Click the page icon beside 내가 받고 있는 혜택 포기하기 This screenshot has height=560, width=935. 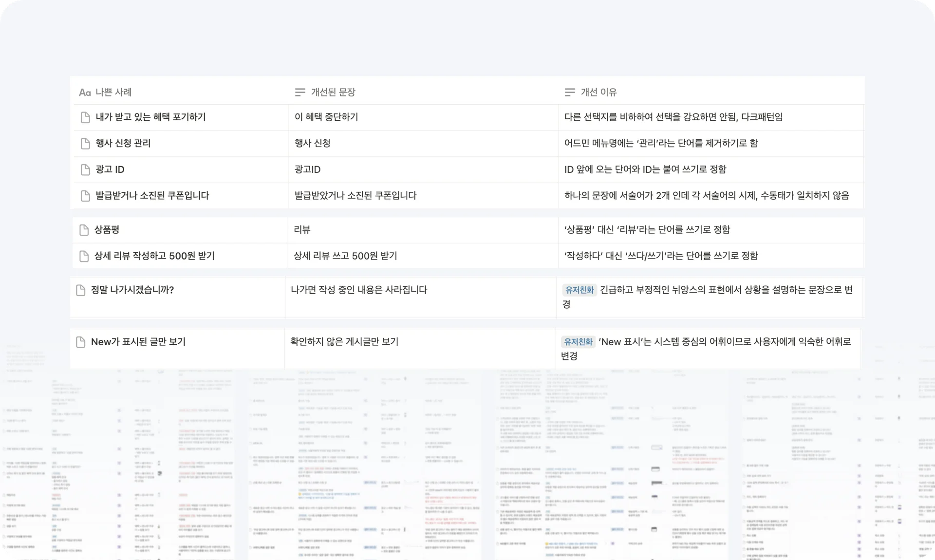pyautogui.click(x=85, y=117)
